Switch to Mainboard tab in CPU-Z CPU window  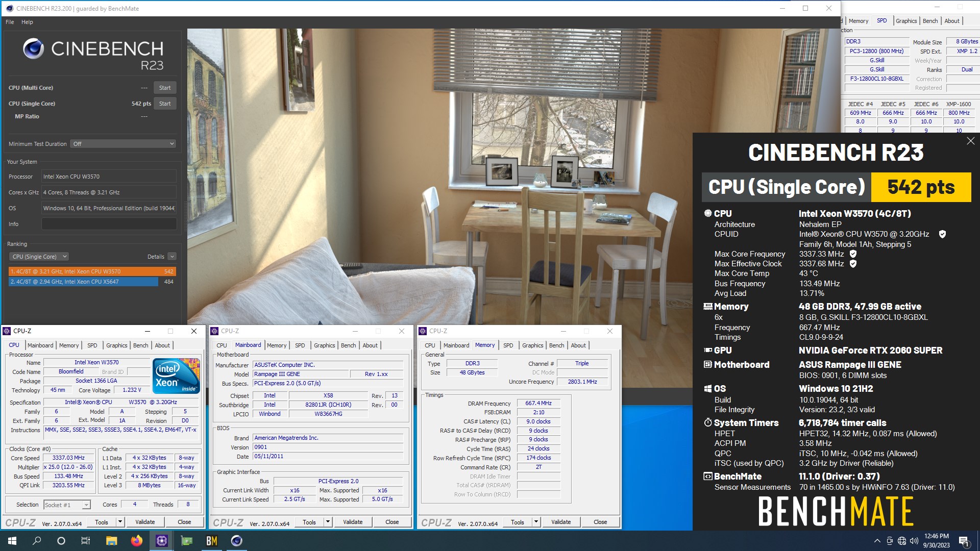pyautogui.click(x=40, y=345)
